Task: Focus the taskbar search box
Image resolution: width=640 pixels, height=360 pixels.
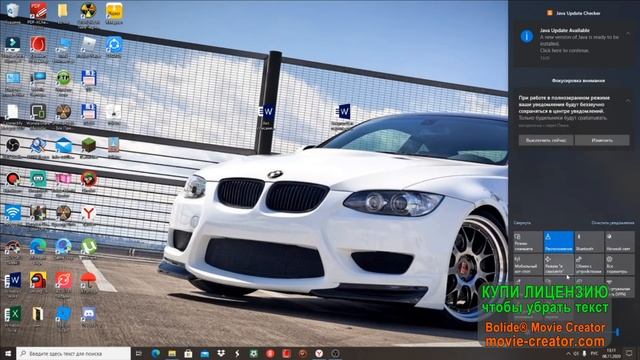Action: 73,353
